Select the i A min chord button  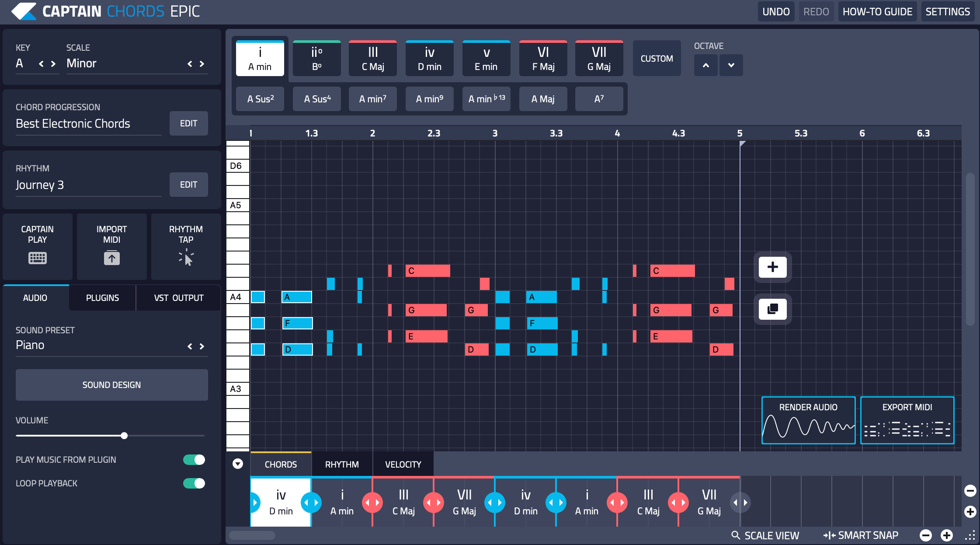pos(260,59)
